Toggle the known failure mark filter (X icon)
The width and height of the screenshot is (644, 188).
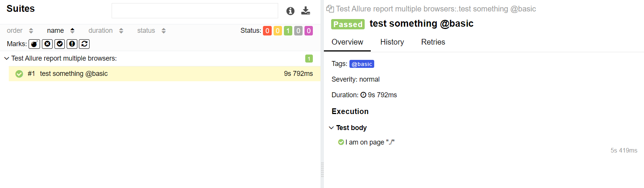(x=47, y=44)
